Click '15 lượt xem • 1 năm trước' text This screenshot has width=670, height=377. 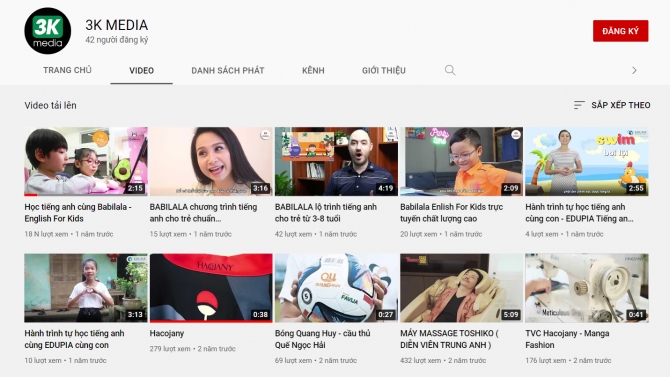coord(191,234)
